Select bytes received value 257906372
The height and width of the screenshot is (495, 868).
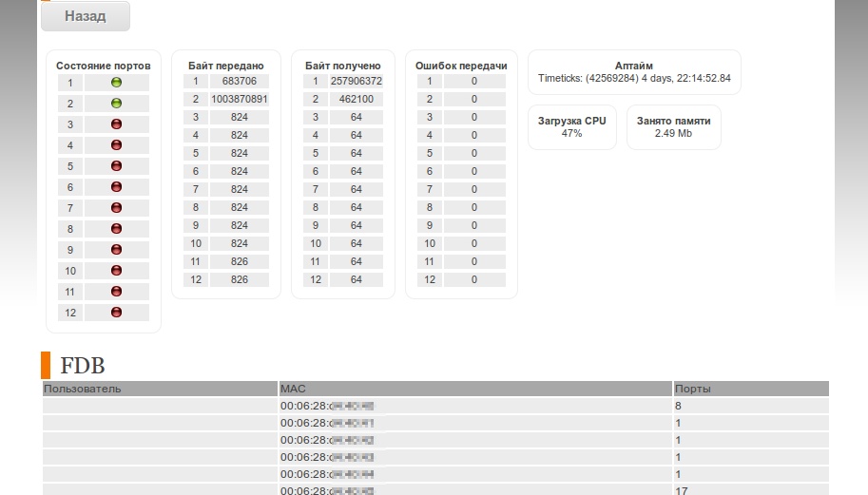tap(356, 81)
